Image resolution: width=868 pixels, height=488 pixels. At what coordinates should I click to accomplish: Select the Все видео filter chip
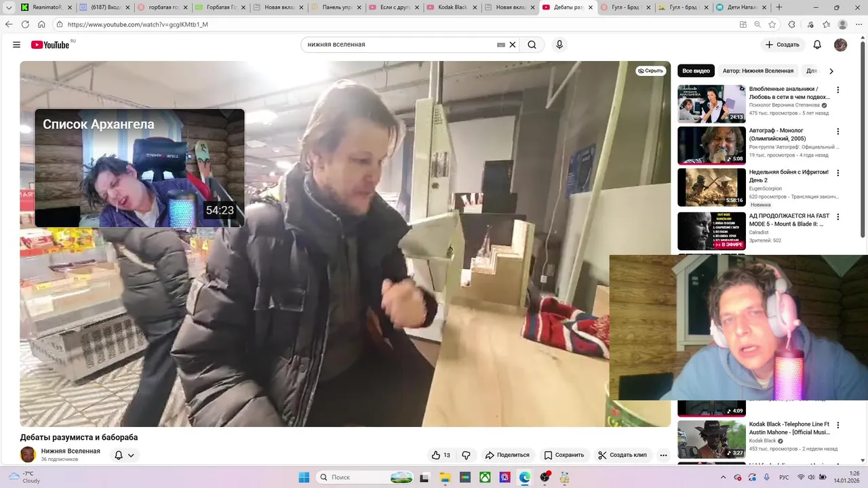[696, 70]
